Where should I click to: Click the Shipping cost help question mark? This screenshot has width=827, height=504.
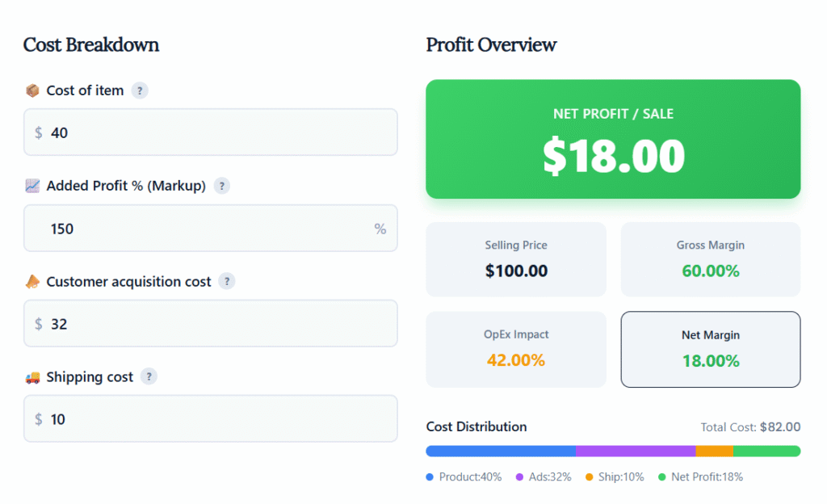click(x=149, y=376)
